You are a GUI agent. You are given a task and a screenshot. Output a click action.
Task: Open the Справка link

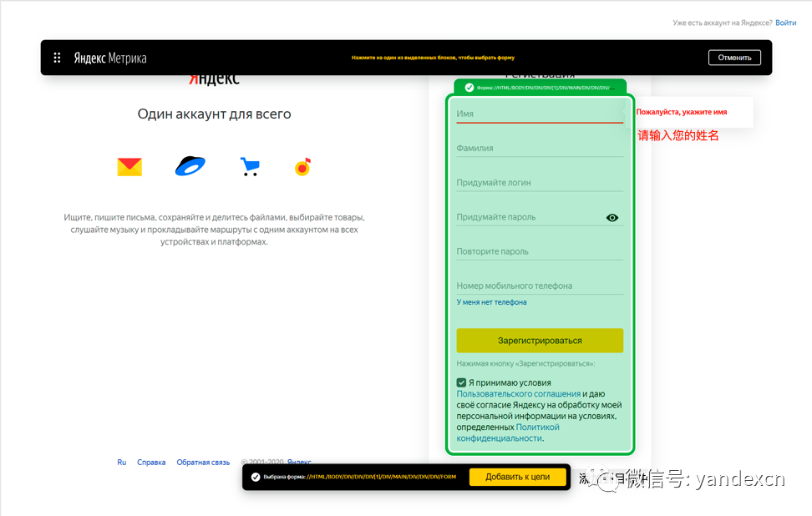point(151,463)
